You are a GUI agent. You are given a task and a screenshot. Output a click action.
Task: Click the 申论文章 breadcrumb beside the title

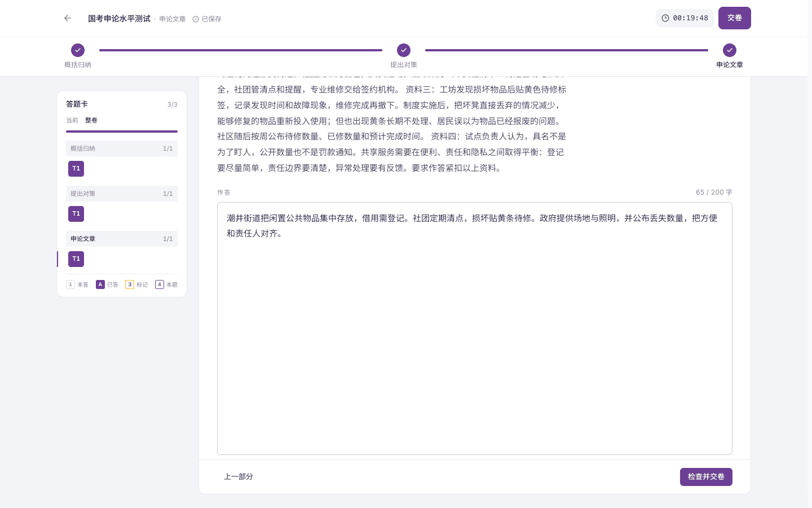(x=173, y=19)
